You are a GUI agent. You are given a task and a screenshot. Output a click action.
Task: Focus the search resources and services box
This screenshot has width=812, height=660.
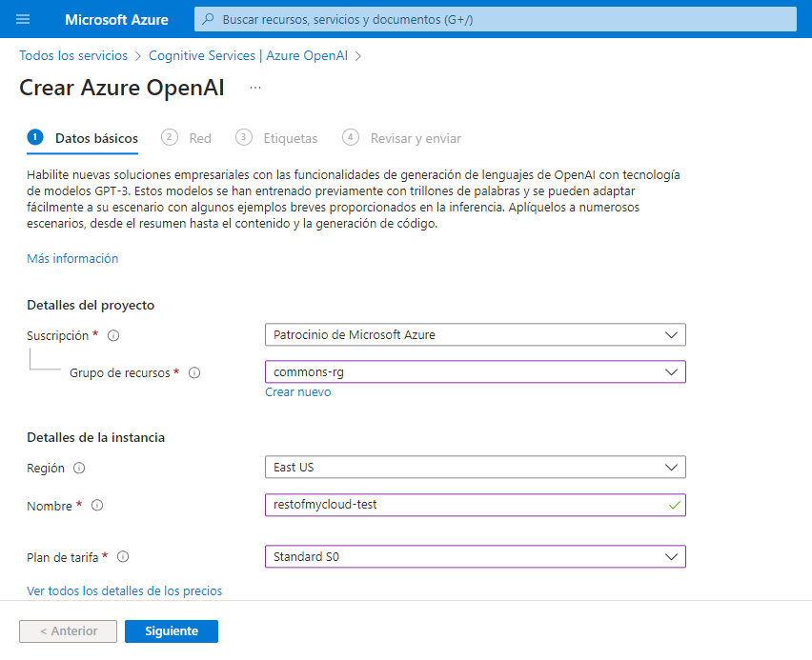(x=495, y=19)
